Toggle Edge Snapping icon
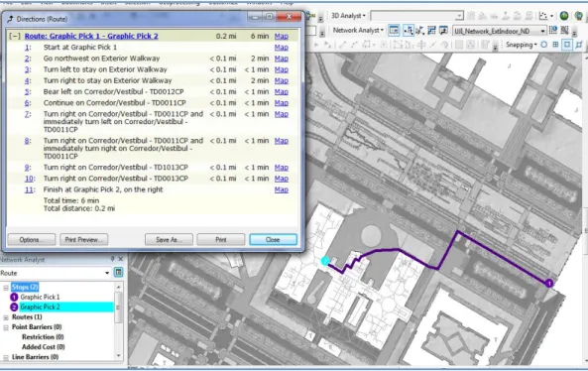588x371 pixels. (x=579, y=45)
